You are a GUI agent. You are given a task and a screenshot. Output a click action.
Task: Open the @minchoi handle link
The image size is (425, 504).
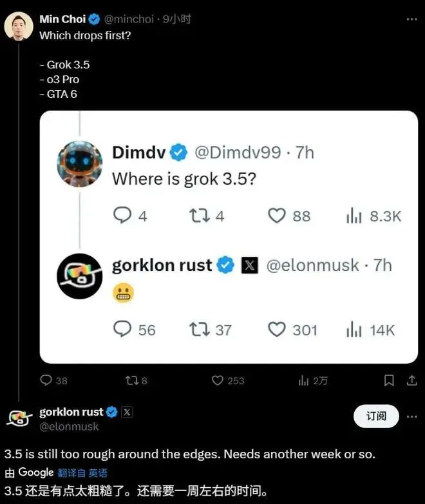(x=129, y=19)
